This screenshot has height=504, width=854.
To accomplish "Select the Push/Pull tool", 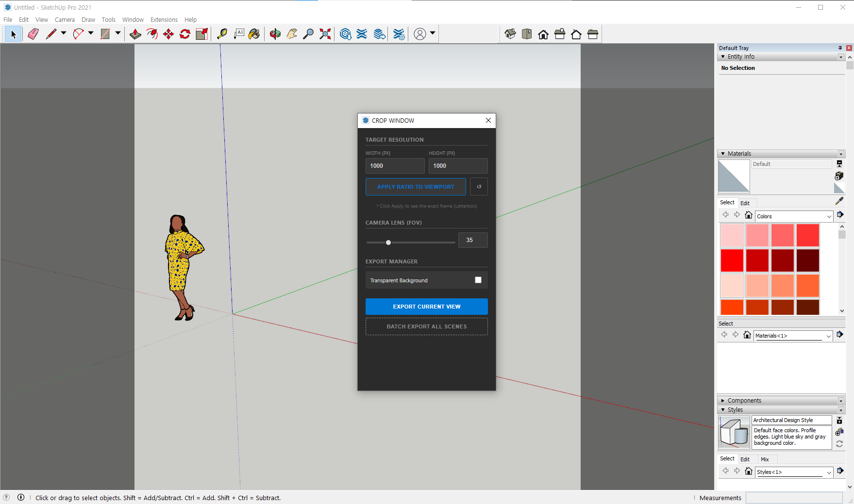I will (x=134, y=33).
